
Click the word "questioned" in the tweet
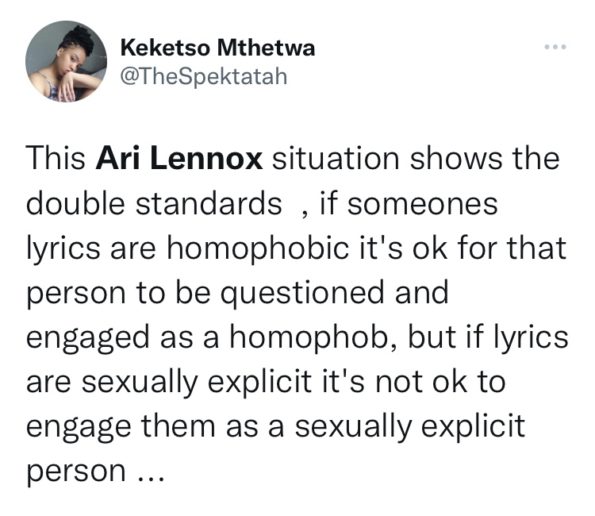tap(302, 294)
